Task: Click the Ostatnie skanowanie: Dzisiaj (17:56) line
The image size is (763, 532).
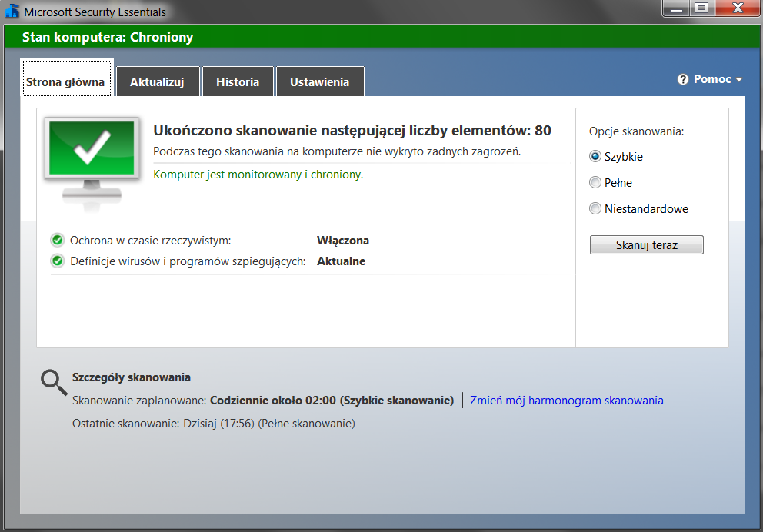Action: click(x=214, y=424)
